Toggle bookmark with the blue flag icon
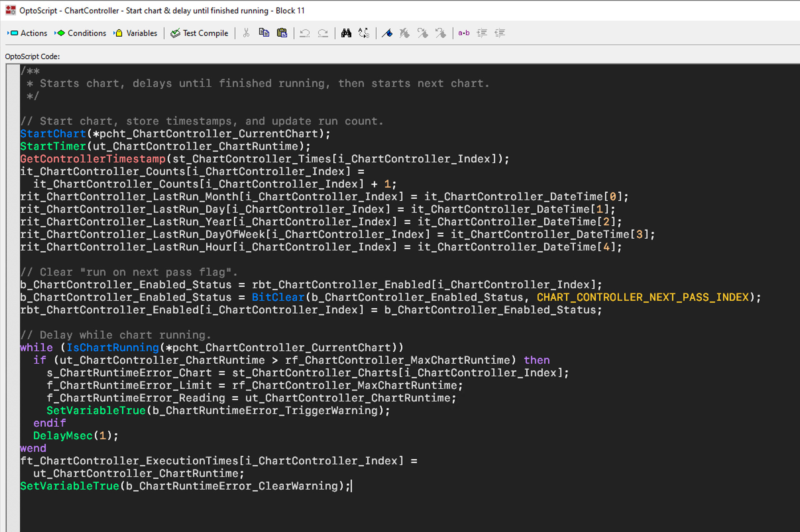Image resolution: width=800 pixels, height=532 pixels. pyautogui.click(x=387, y=33)
